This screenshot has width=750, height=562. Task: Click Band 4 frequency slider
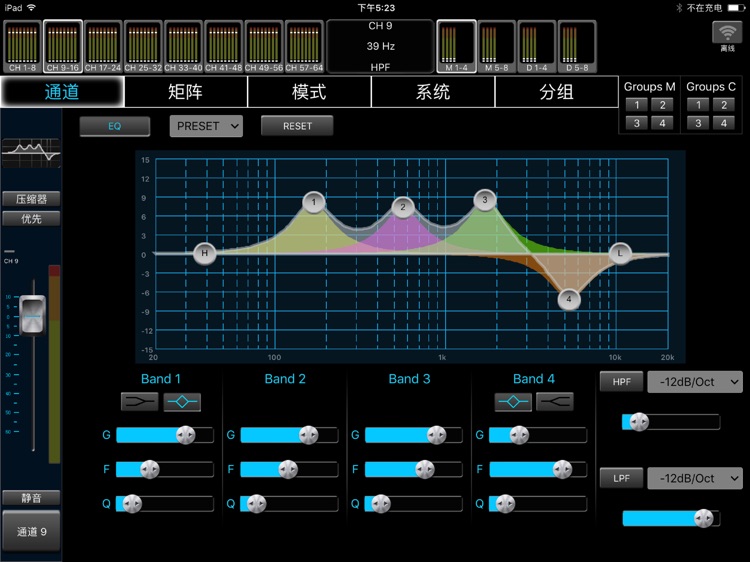pos(538,469)
